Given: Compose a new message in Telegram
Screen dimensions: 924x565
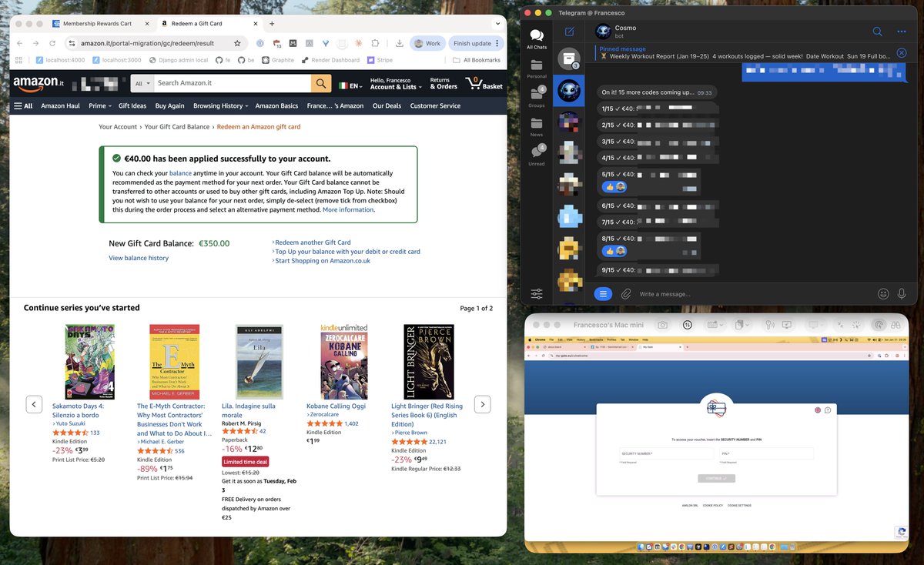Looking at the screenshot, I should tap(570, 32).
